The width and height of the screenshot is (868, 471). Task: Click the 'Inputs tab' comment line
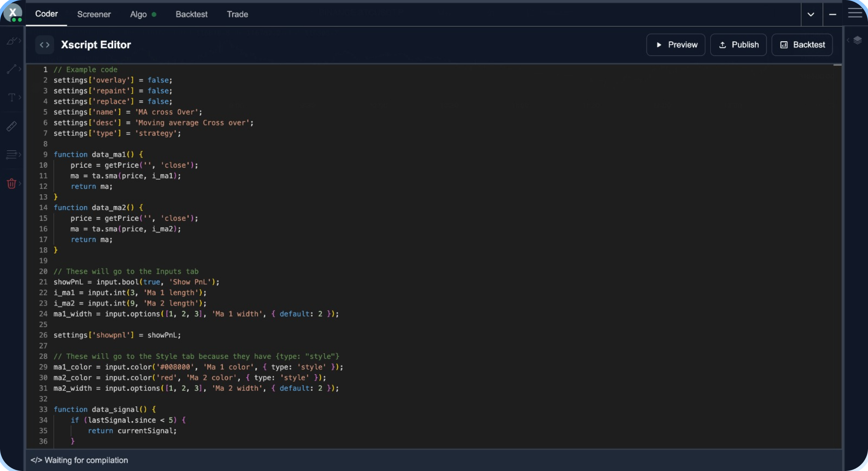126,271
